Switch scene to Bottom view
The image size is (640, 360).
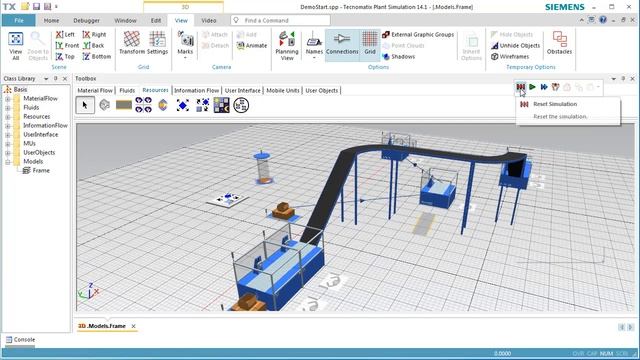click(97, 57)
